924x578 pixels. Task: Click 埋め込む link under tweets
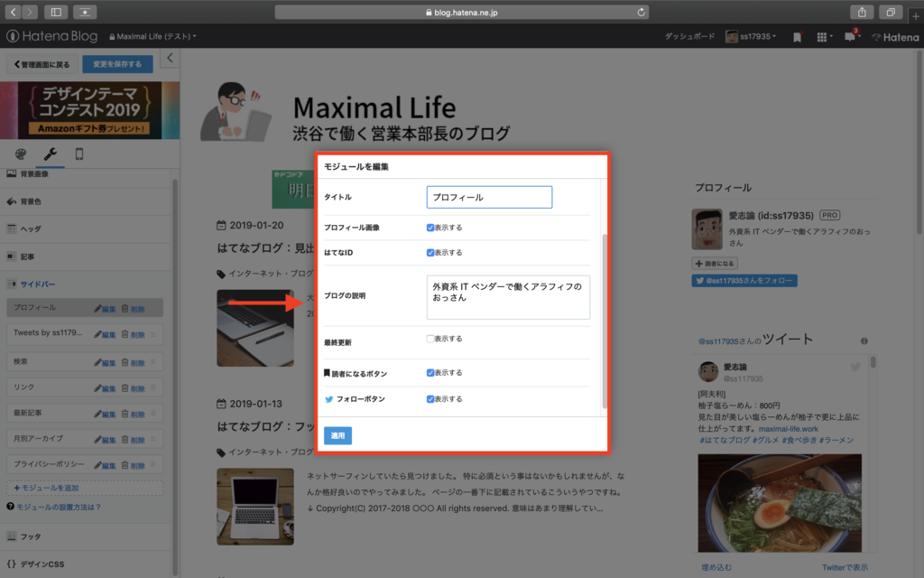point(716,567)
